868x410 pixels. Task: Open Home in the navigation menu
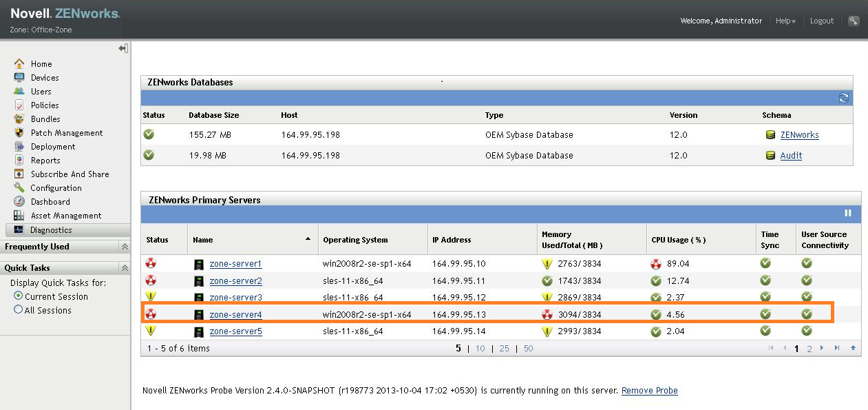tap(41, 64)
